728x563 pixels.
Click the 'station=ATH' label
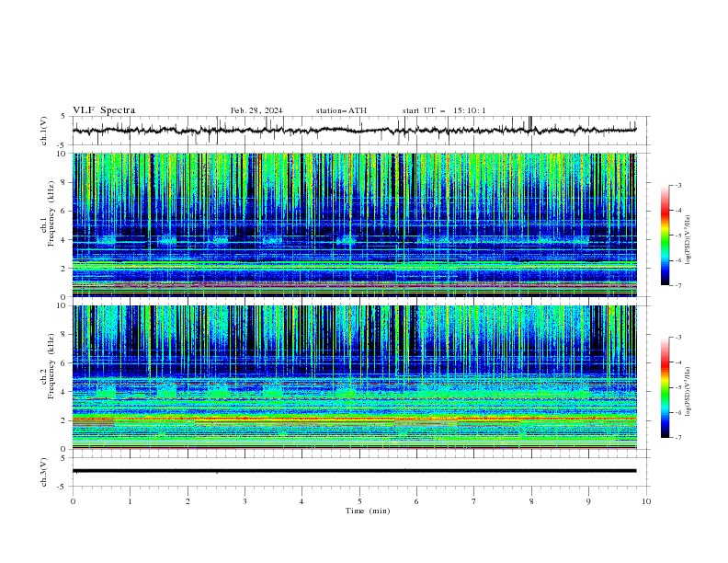click(x=341, y=110)
